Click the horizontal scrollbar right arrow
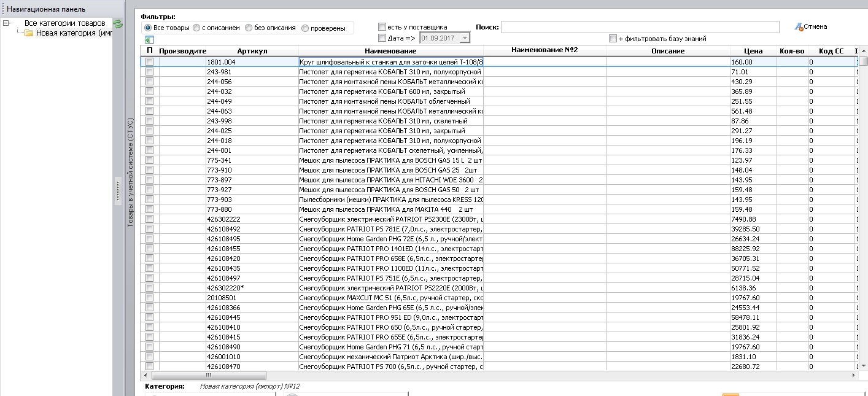The width and height of the screenshot is (868, 396). point(853,375)
